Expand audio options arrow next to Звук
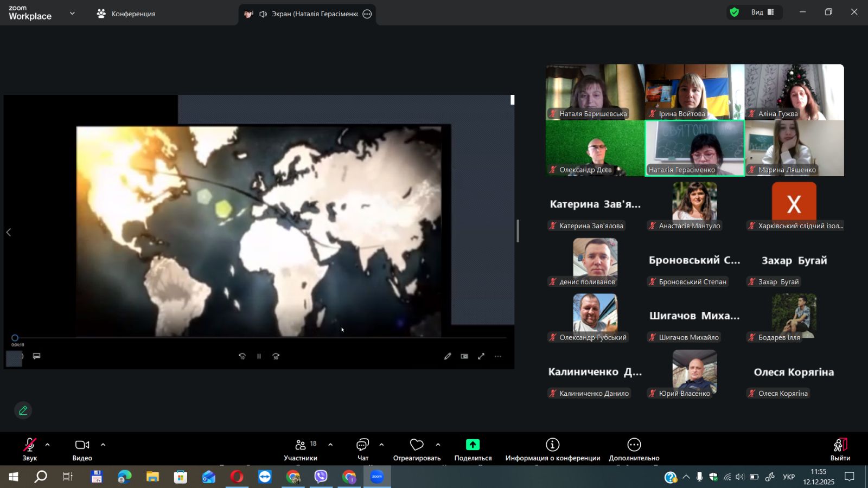This screenshot has width=868, height=488. coord(48,445)
